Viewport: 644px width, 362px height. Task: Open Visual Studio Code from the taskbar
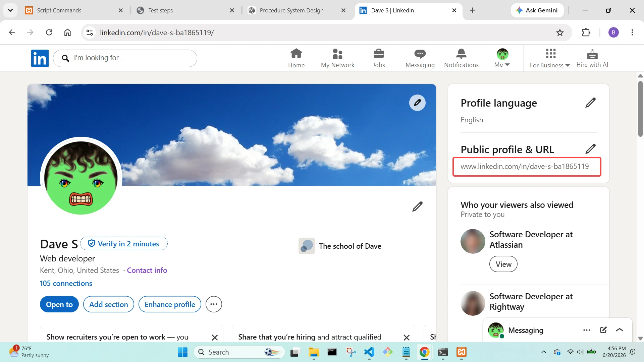(369, 352)
